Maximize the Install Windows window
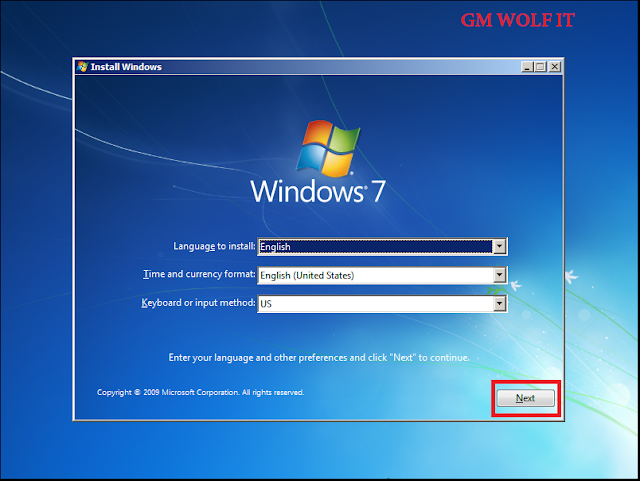 click(541, 67)
